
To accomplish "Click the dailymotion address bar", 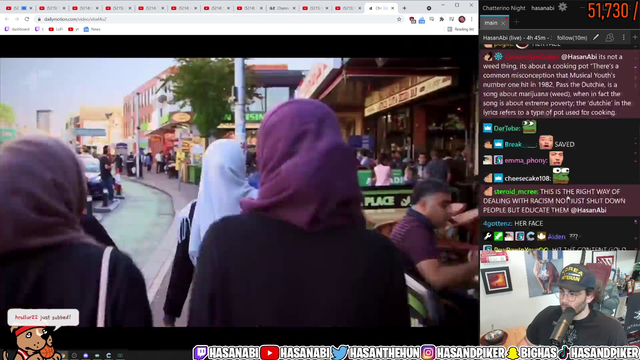I will click(216, 19).
